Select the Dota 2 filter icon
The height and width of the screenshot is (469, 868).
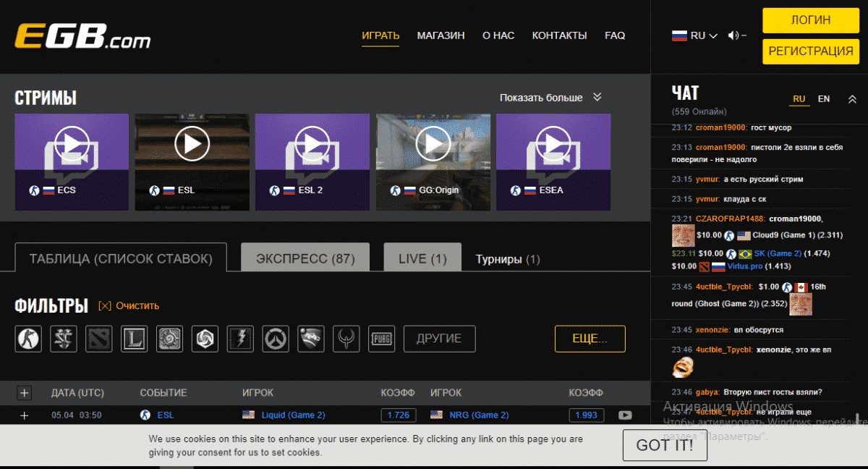[x=99, y=339]
